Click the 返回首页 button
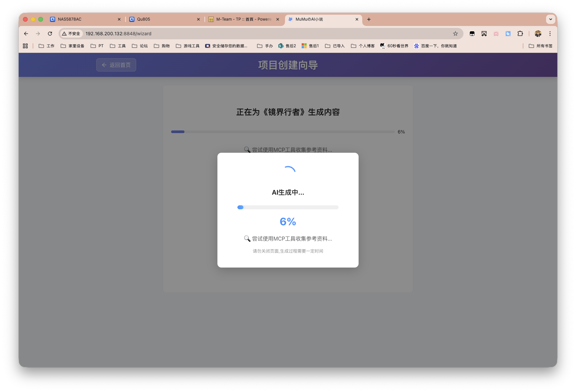The width and height of the screenshot is (576, 392). (x=116, y=65)
